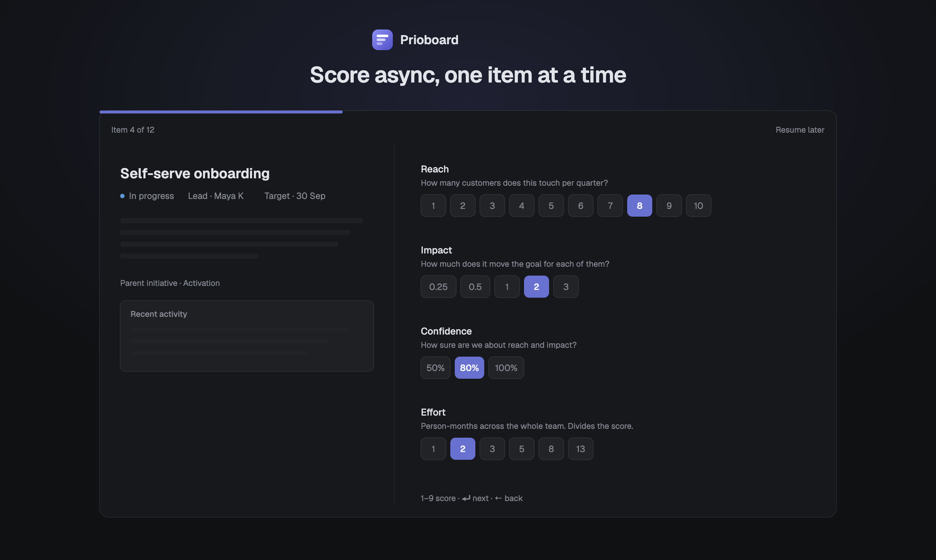Click the Effort section heading
This screenshot has height=560, width=936.
(433, 413)
